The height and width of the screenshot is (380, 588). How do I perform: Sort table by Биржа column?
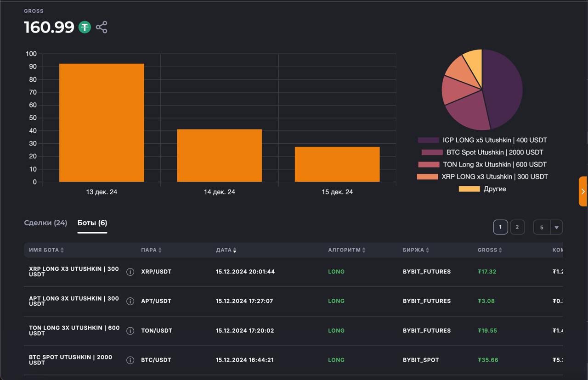pos(416,250)
